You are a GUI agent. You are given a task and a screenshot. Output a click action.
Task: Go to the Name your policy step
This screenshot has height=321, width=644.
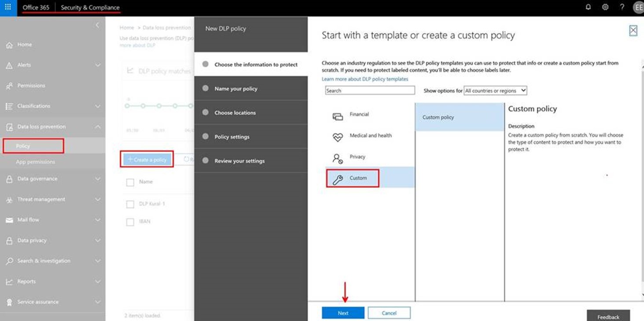(236, 89)
